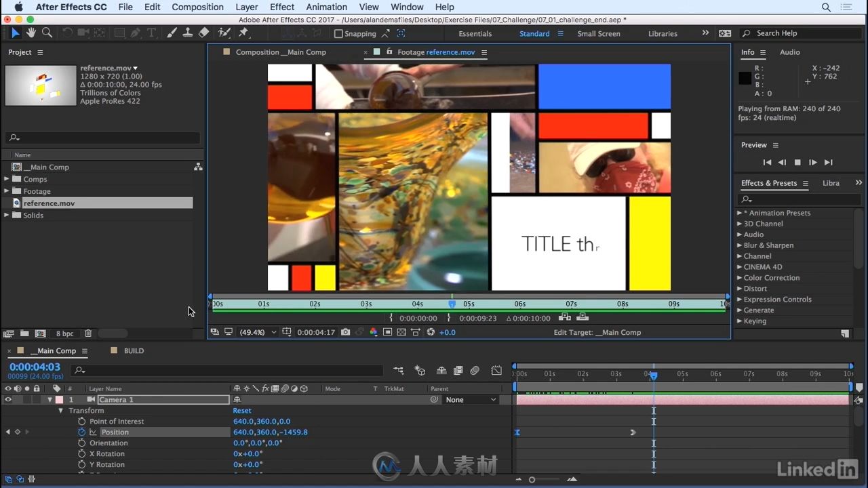Expand the Footage folder in Project panel

pyautogui.click(x=7, y=191)
